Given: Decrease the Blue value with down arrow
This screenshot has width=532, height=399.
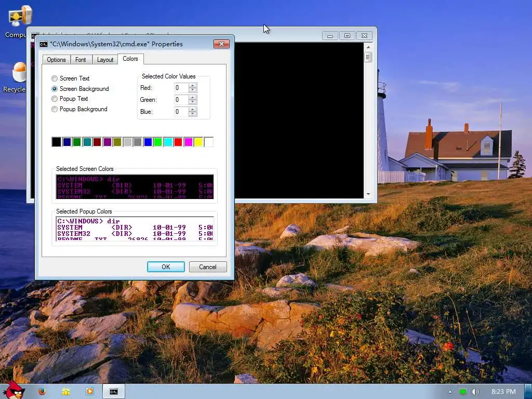Looking at the screenshot, I should click(193, 114).
